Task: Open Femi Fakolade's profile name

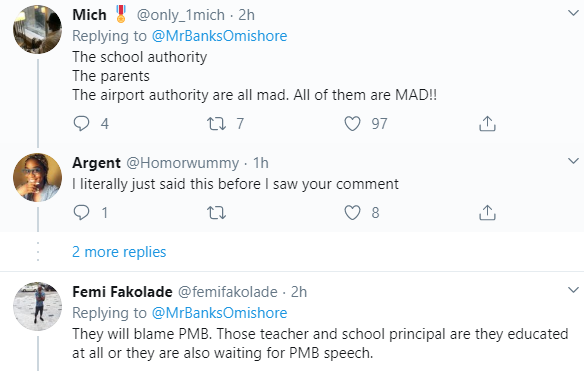Action: [x=122, y=292]
